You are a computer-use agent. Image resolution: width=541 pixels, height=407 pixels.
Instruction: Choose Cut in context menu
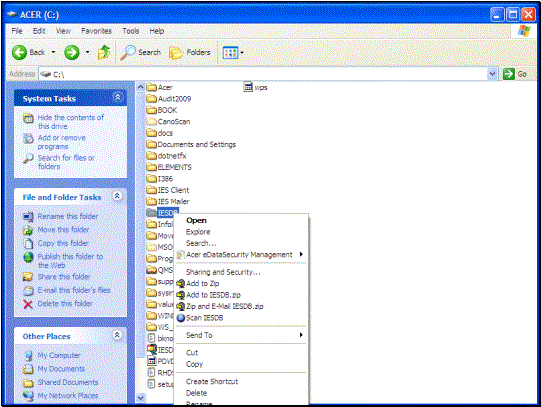click(192, 353)
